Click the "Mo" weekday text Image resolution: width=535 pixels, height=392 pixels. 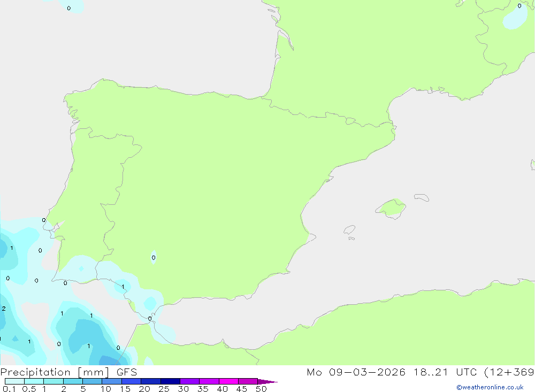(x=314, y=372)
